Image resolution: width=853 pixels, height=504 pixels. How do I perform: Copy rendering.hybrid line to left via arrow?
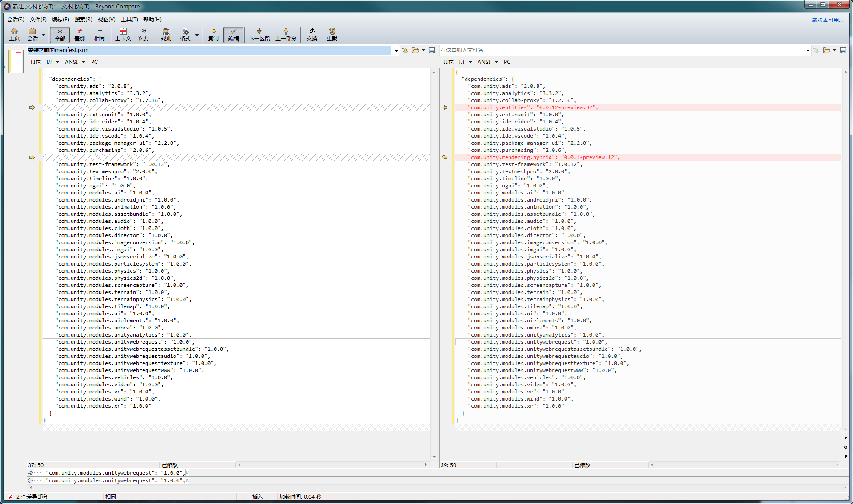pyautogui.click(x=445, y=157)
